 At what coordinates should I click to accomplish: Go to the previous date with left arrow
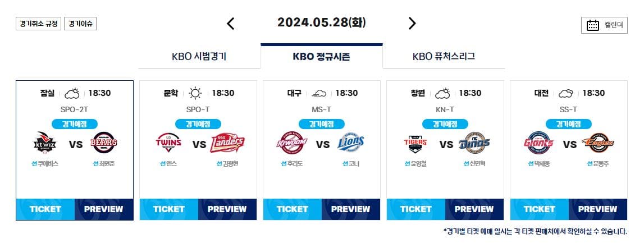point(230,24)
